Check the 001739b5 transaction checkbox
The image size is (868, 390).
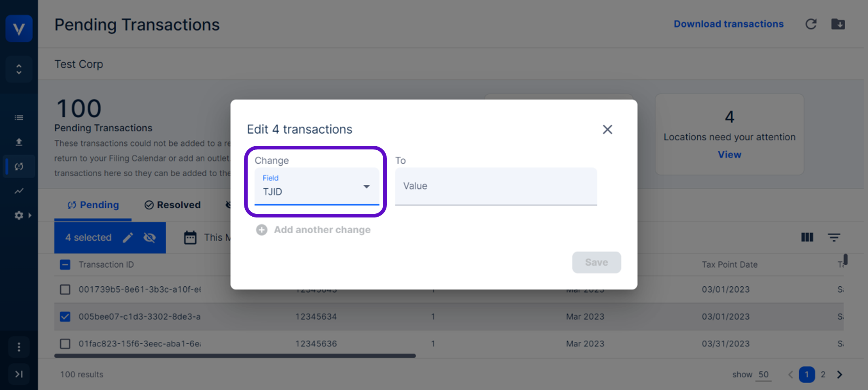[65, 290]
